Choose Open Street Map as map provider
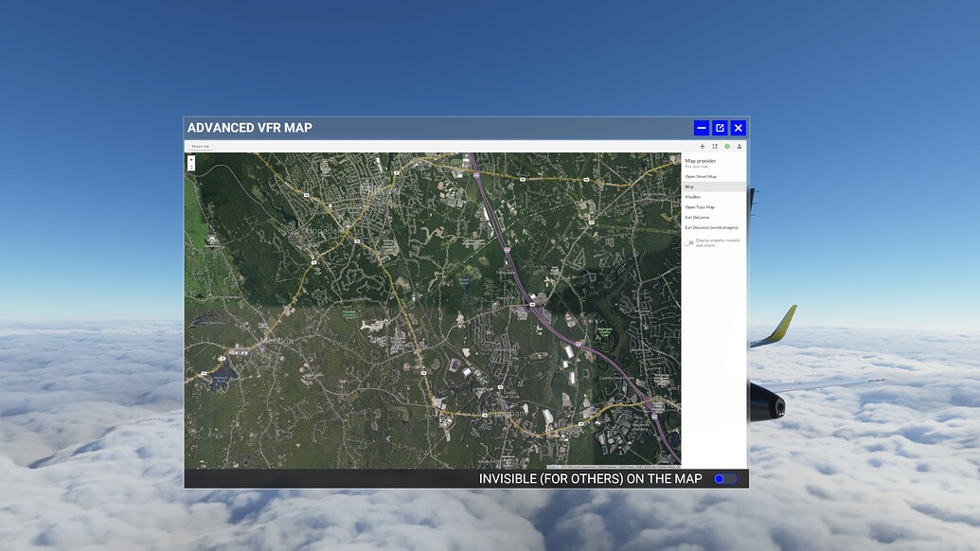The image size is (980, 551). pyautogui.click(x=701, y=176)
